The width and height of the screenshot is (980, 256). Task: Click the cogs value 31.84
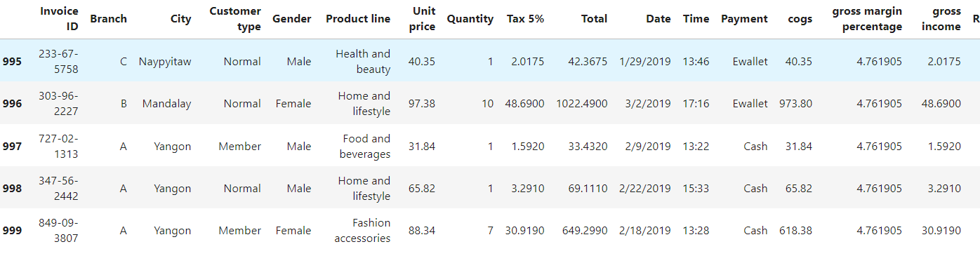(x=799, y=146)
